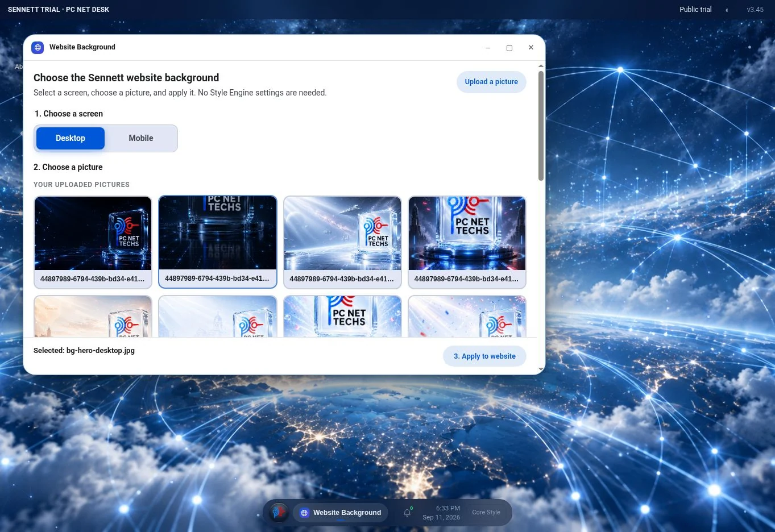This screenshot has height=532, width=775.
Task: Click the small arrow beside Public trial
Action: point(727,10)
